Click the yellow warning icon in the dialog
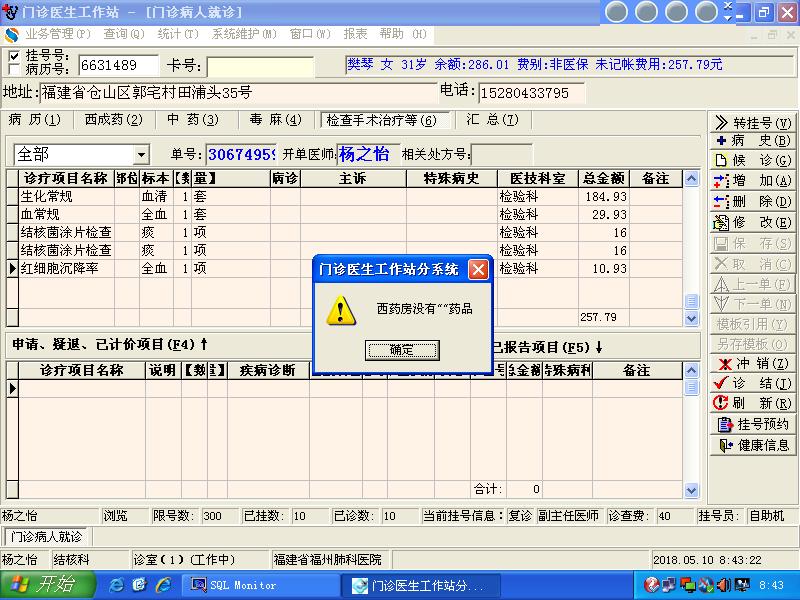Viewport: 800px width, 600px height. [x=341, y=310]
